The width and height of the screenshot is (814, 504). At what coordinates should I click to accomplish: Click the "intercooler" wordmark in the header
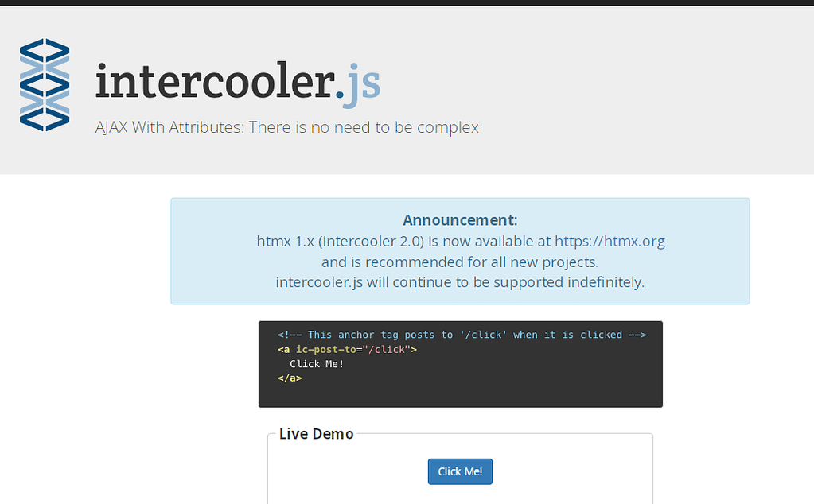click(215, 82)
